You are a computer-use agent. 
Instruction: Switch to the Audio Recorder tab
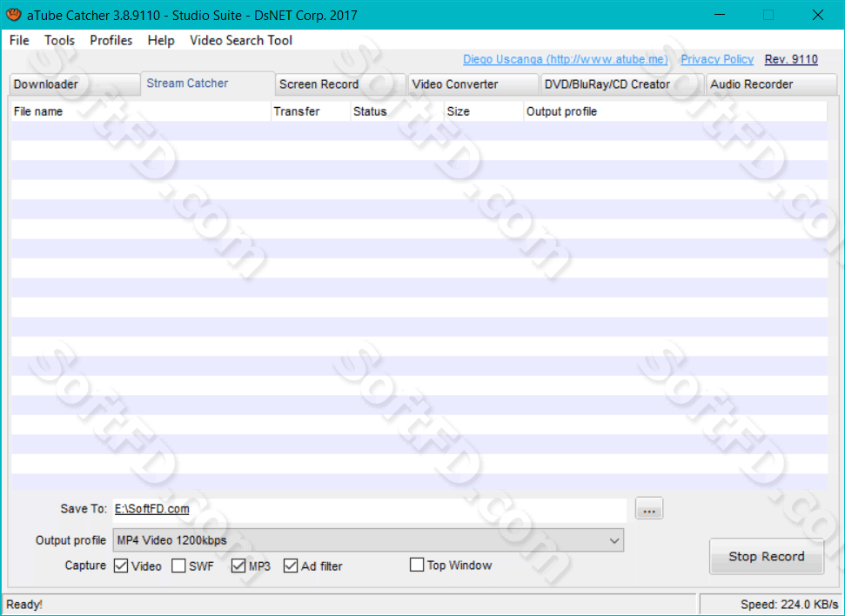[771, 84]
